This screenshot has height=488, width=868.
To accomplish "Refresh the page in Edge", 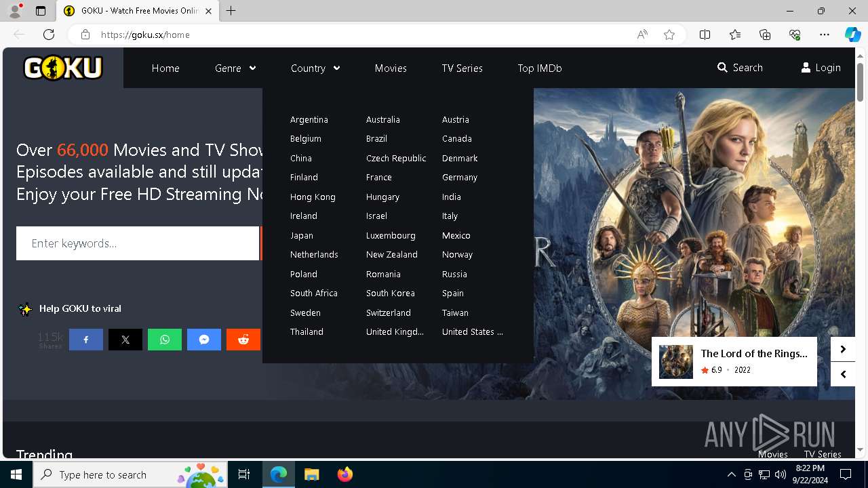I will [49, 35].
